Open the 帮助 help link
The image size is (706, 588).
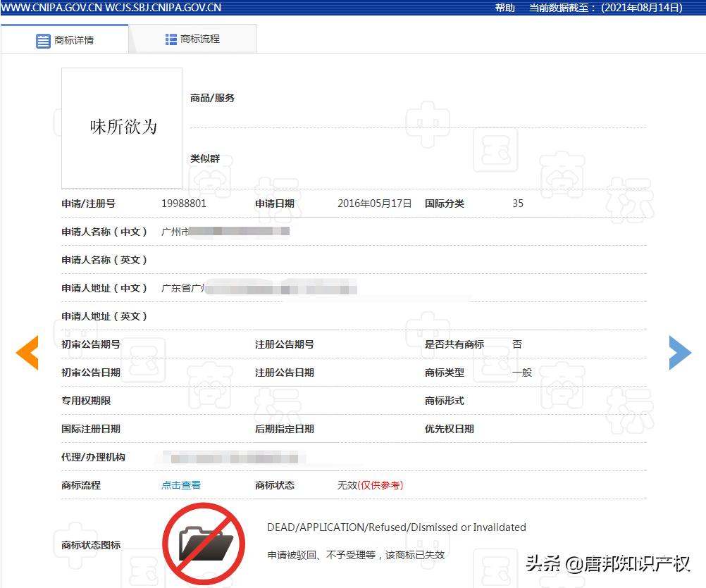pyautogui.click(x=504, y=8)
